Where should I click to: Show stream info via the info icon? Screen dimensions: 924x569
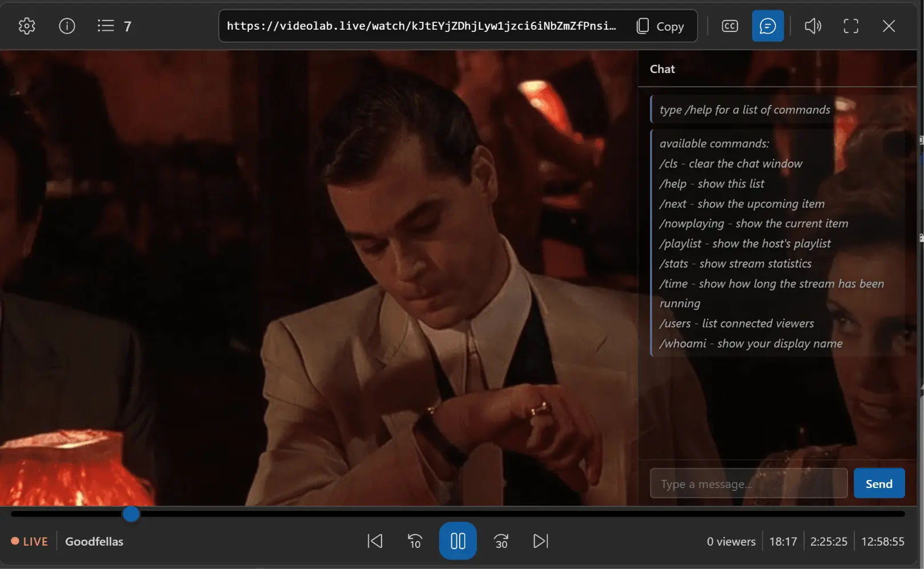[x=67, y=26]
